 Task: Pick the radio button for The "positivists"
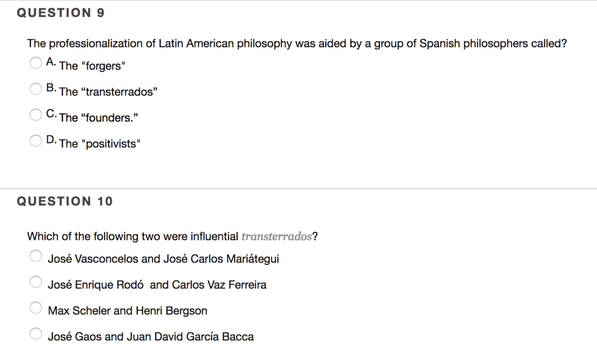point(36,141)
